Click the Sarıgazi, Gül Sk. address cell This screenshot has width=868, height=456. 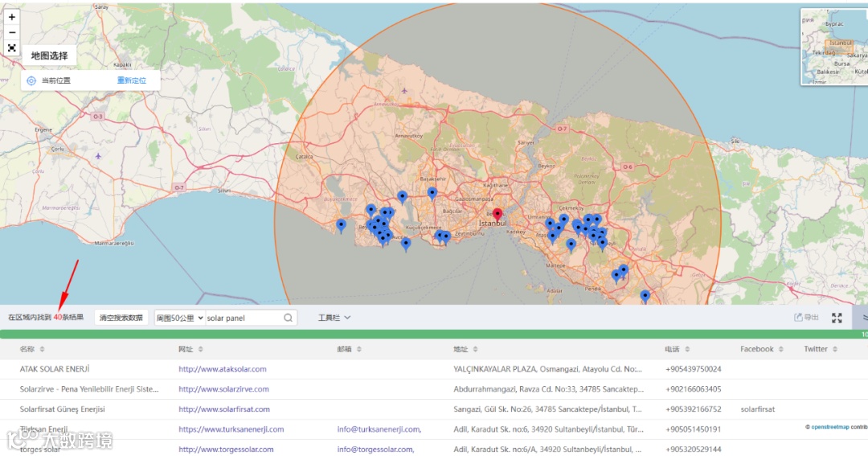tap(547, 409)
